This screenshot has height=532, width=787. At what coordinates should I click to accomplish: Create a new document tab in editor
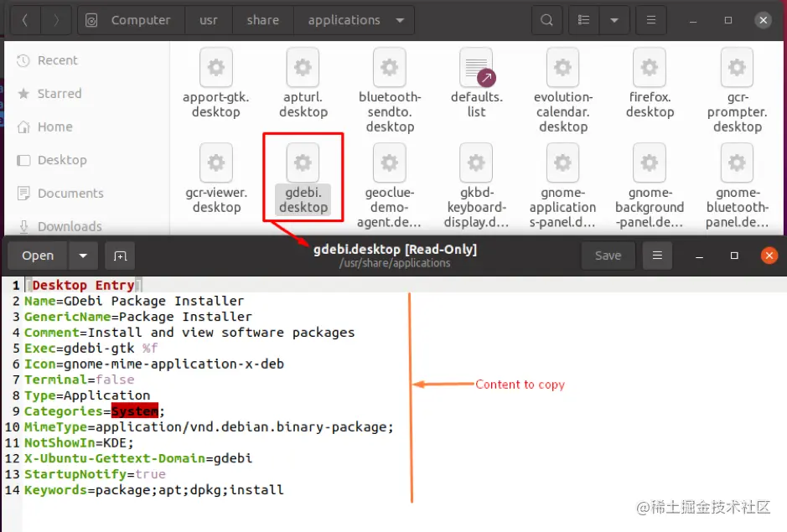point(120,256)
